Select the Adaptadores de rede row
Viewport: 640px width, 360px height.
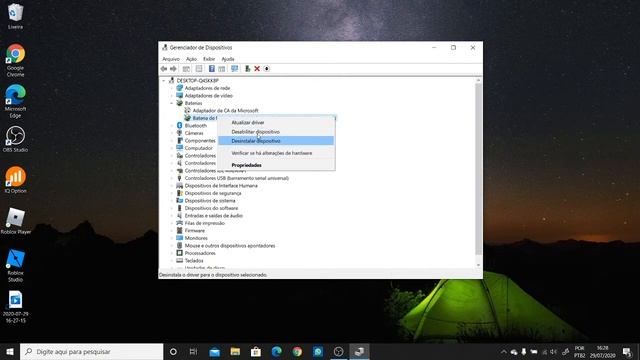point(207,88)
